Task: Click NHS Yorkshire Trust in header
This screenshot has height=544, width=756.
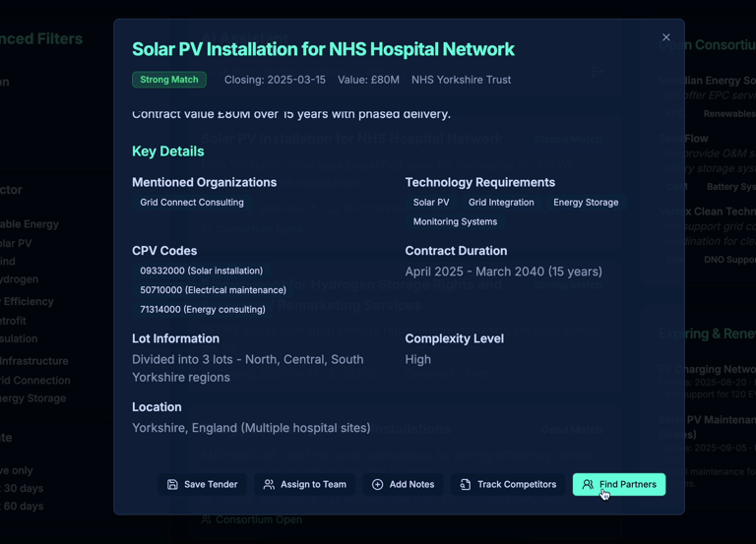Action: point(461,80)
